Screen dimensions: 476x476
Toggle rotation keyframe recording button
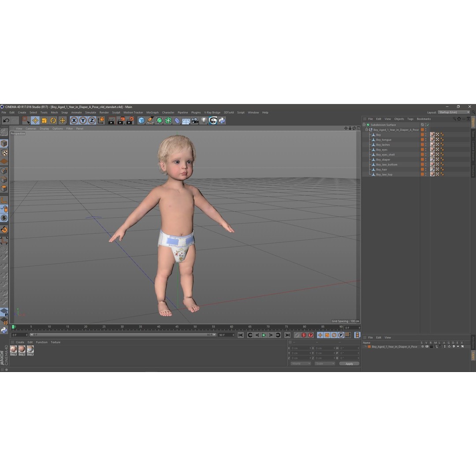(334, 335)
